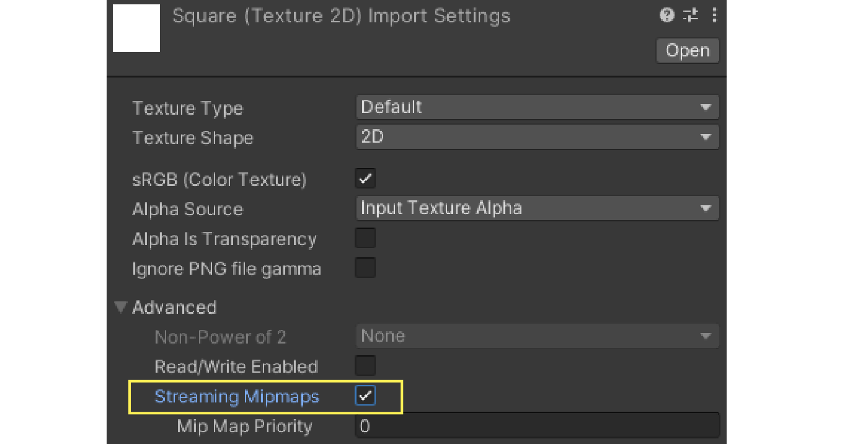Enable Read/Write Enabled
This screenshot has width=868, height=444.
[365, 366]
